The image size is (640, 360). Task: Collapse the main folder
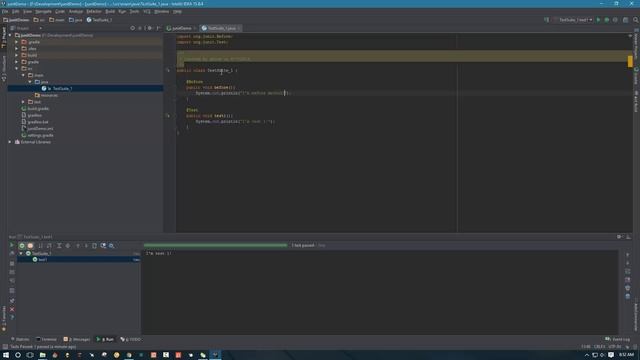[x=23, y=75]
